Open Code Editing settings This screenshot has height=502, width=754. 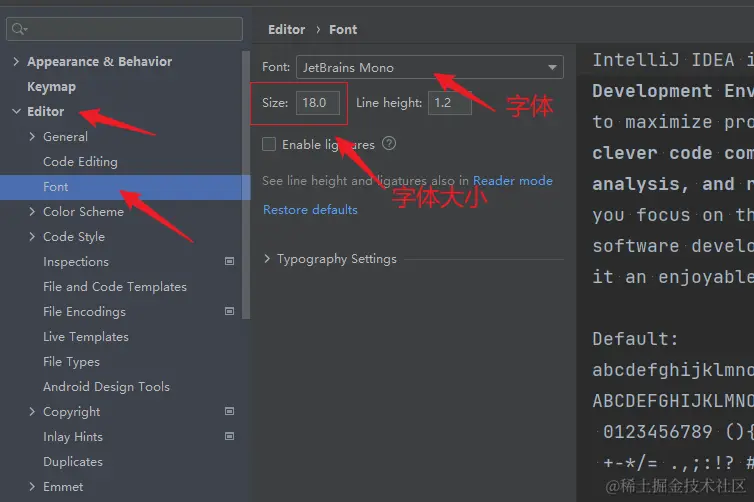tap(80, 162)
